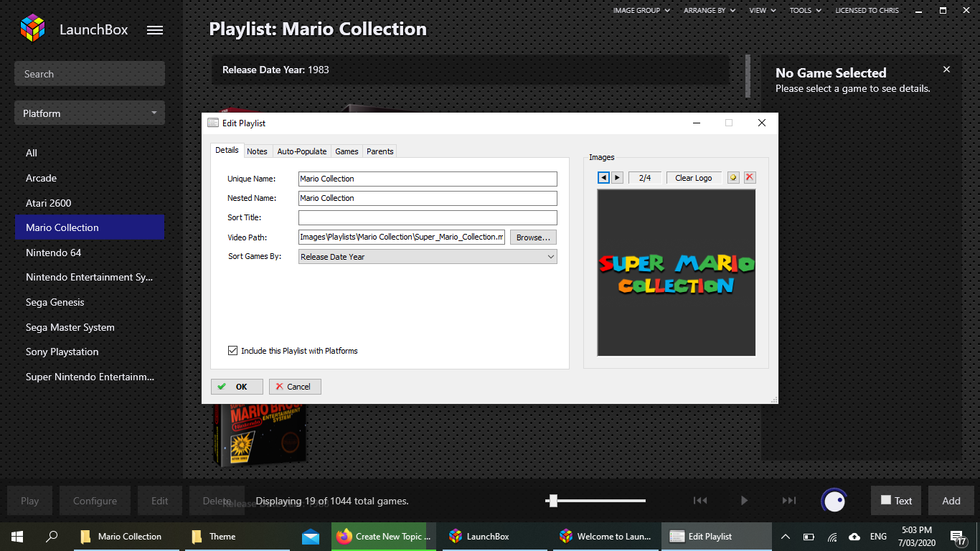Open the Sort Games By dropdown
The width and height of the screenshot is (980, 551).
pos(428,256)
